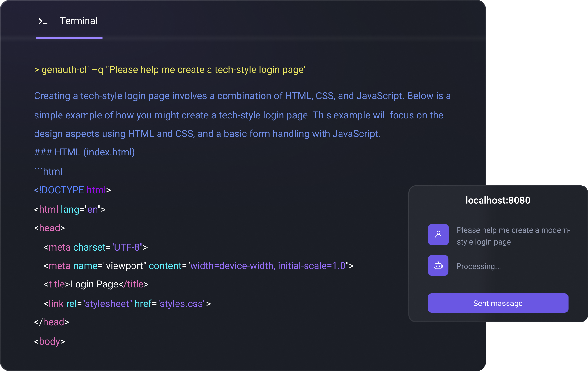The height and width of the screenshot is (371, 588).
Task: Click the opening <head> tag line
Action: click(x=50, y=228)
